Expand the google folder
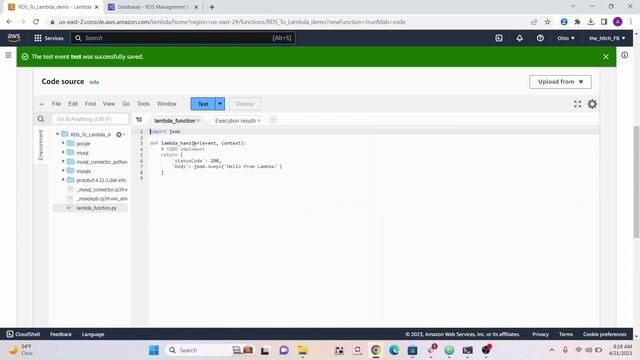This screenshot has height=360, width=640. 63,143
